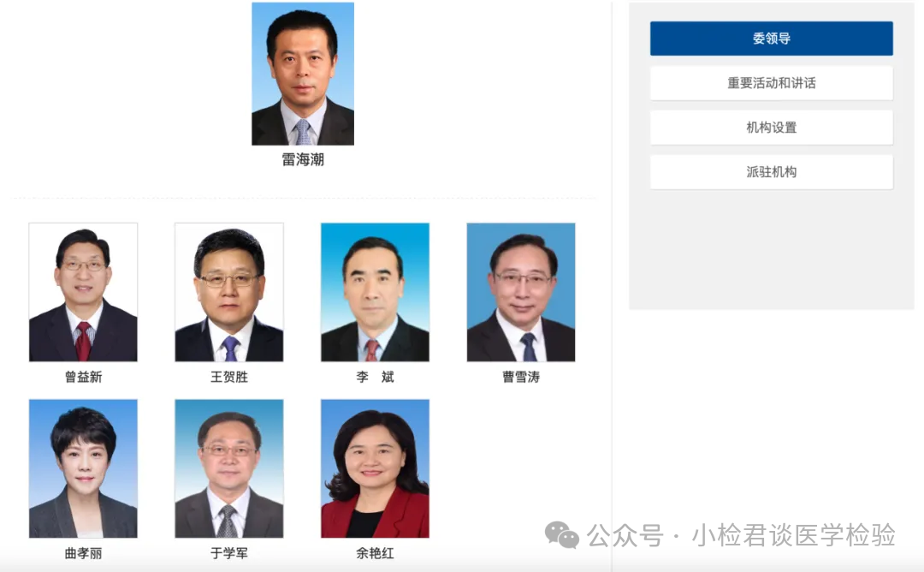Open the portrait above 余艳红
Viewport: 924px width, 572px height.
pos(375,468)
